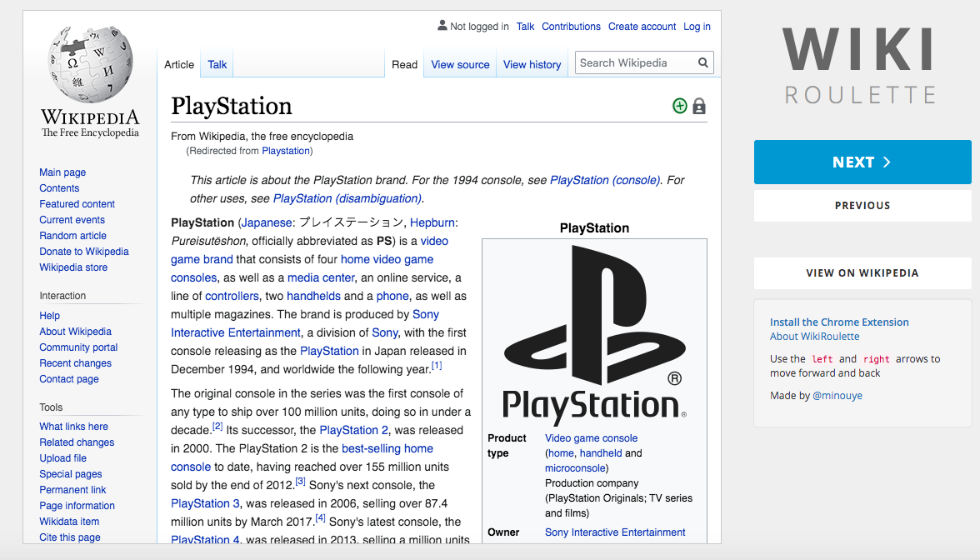Click the page protection padlock icon

click(699, 106)
